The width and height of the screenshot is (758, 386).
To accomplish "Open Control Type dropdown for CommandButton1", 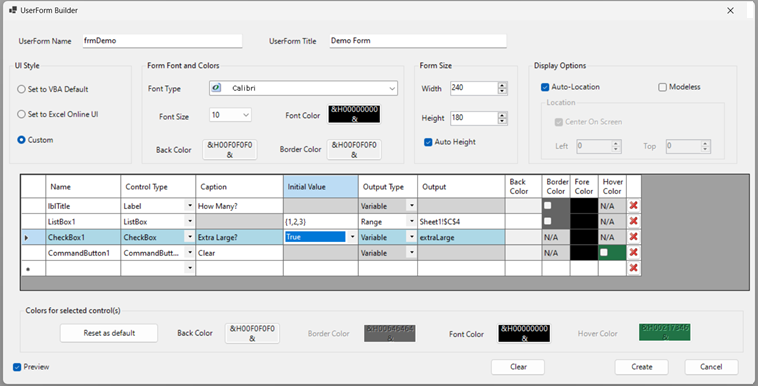I will tap(190, 252).
